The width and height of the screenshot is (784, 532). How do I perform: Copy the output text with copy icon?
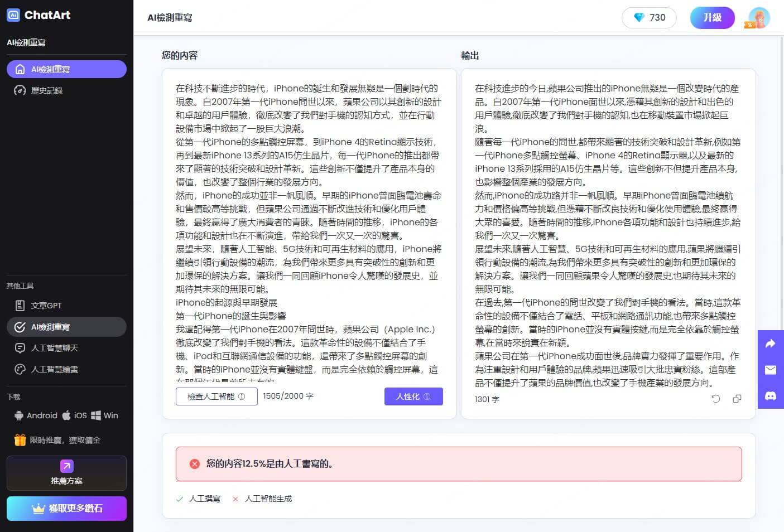tap(737, 399)
